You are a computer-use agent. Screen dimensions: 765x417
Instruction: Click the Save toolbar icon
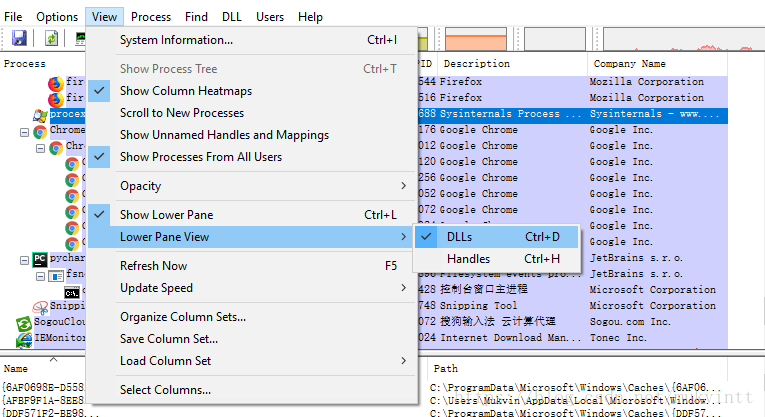19,38
